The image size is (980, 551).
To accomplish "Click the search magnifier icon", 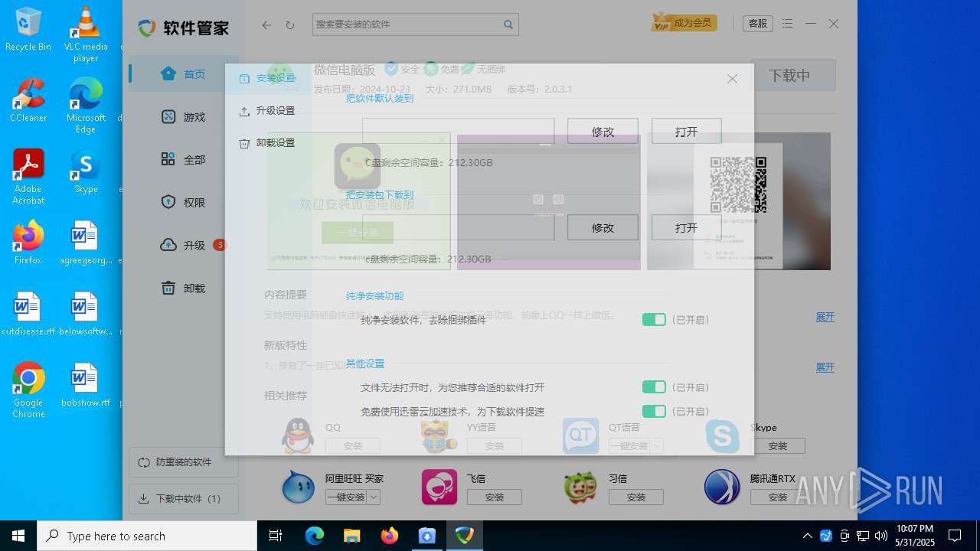I will [508, 24].
